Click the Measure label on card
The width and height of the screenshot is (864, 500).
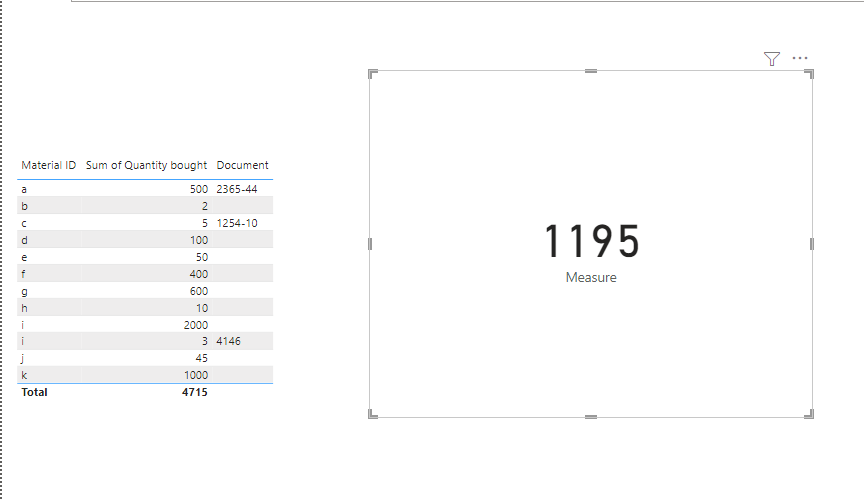tap(591, 277)
